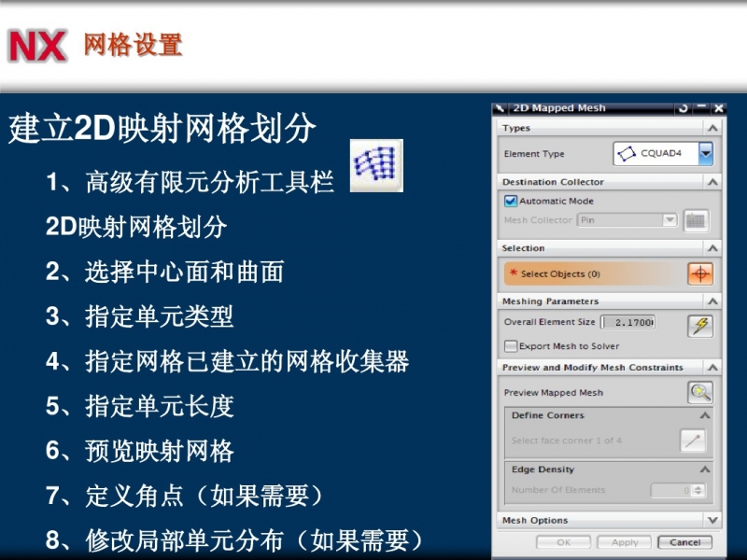Expand the Mesh Options section
Screen dimensions: 747x560
pyautogui.click(x=712, y=520)
